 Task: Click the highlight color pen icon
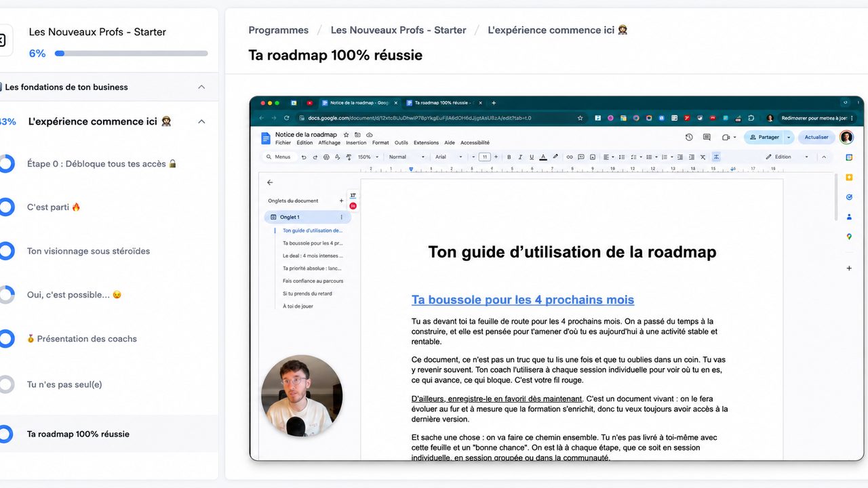[x=555, y=157]
